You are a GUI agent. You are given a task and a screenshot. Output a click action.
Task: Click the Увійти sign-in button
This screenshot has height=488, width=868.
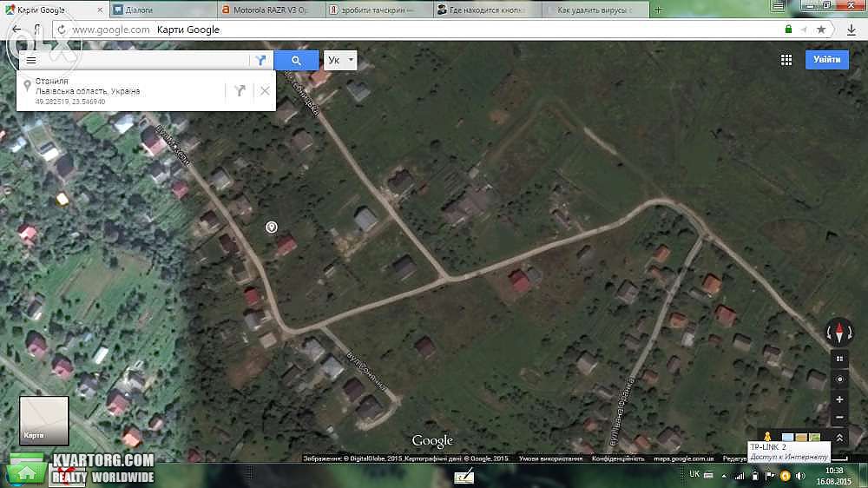coord(826,59)
